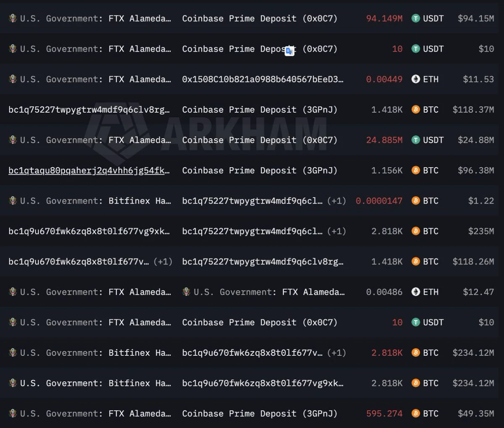
Task: Click the $96.38M USD value
Action: point(476,170)
